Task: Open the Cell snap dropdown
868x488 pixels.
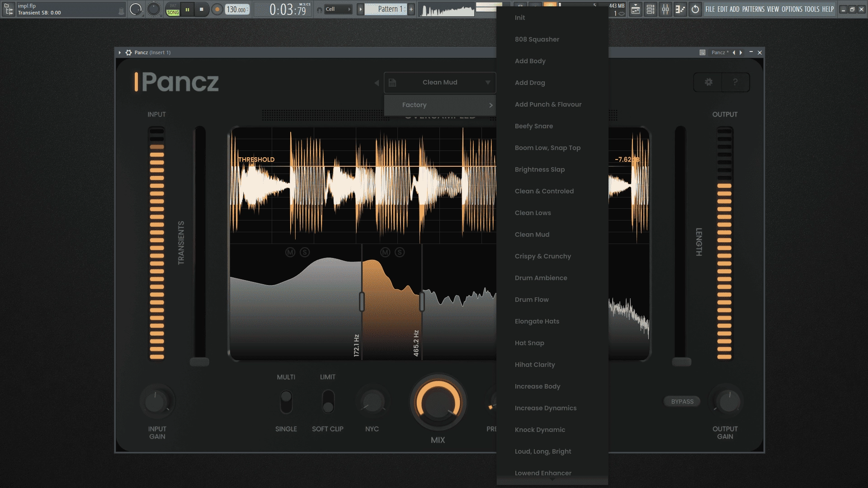Action: tap(337, 9)
